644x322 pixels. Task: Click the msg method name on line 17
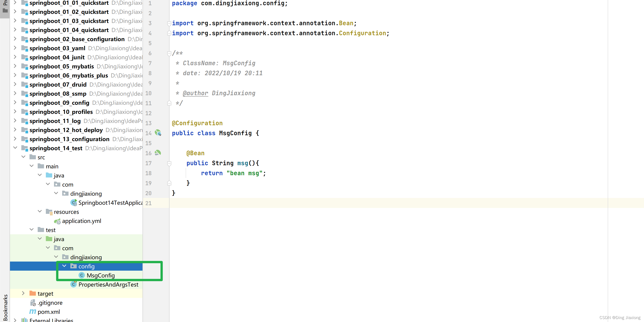click(243, 163)
